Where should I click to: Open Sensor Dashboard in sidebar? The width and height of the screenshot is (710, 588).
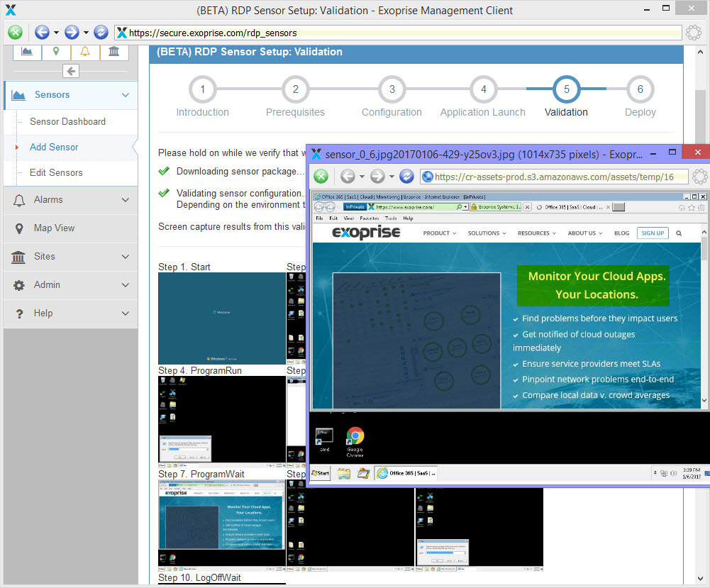(67, 122)
